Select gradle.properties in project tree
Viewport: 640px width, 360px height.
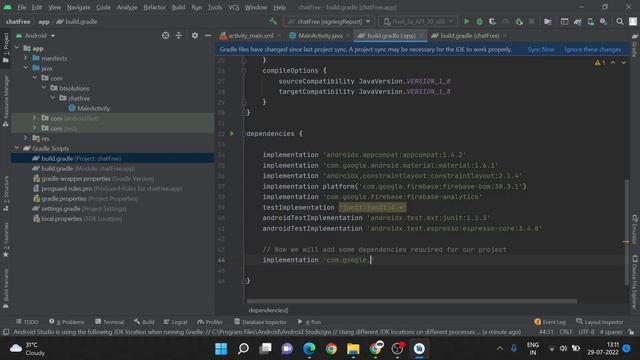pos(86,199)
